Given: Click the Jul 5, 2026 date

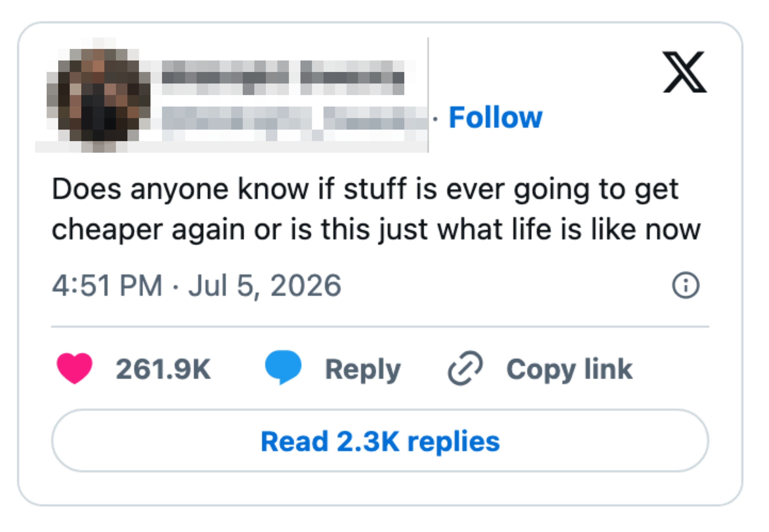Looking at the screenshot, I should click(x=265, y=286).
